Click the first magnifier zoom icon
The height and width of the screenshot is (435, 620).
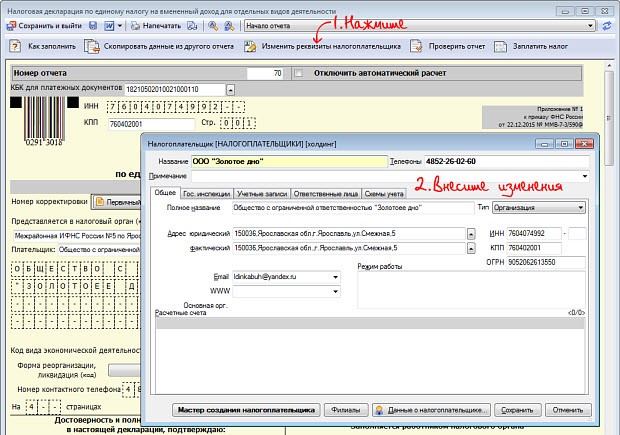[x=213, y=26]
